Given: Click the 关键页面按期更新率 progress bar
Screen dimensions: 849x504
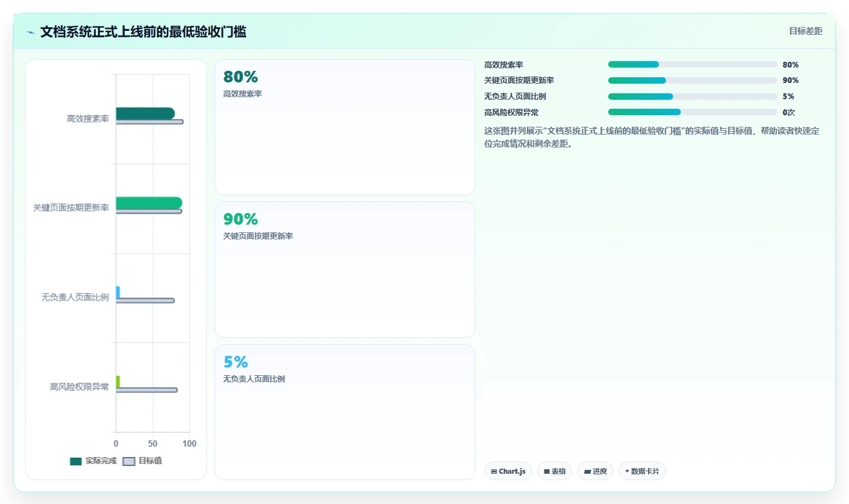Looking at the screenshot, I should 692,80.
